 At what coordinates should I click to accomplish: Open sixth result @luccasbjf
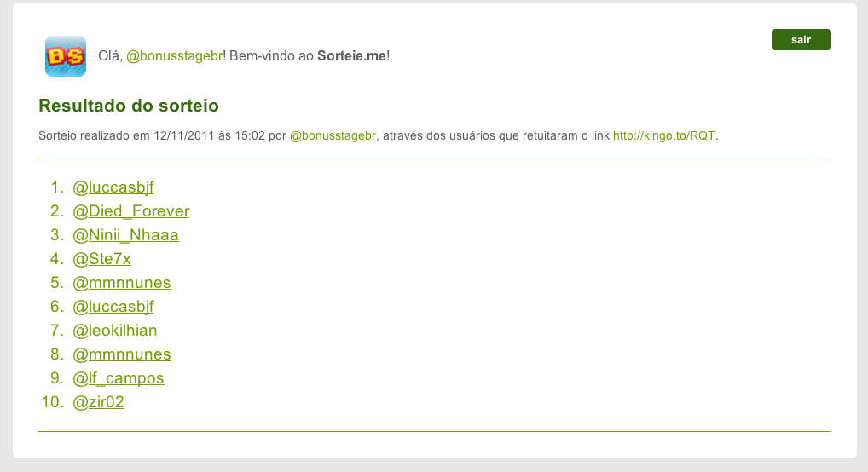pyautogui.click(x=113, y=306)
